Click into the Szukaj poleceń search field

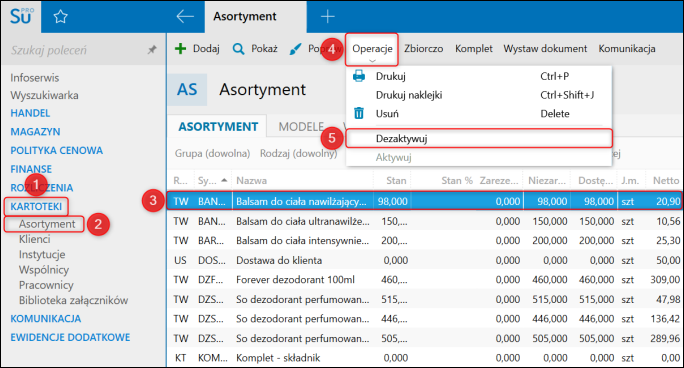[x=74, y=50]
